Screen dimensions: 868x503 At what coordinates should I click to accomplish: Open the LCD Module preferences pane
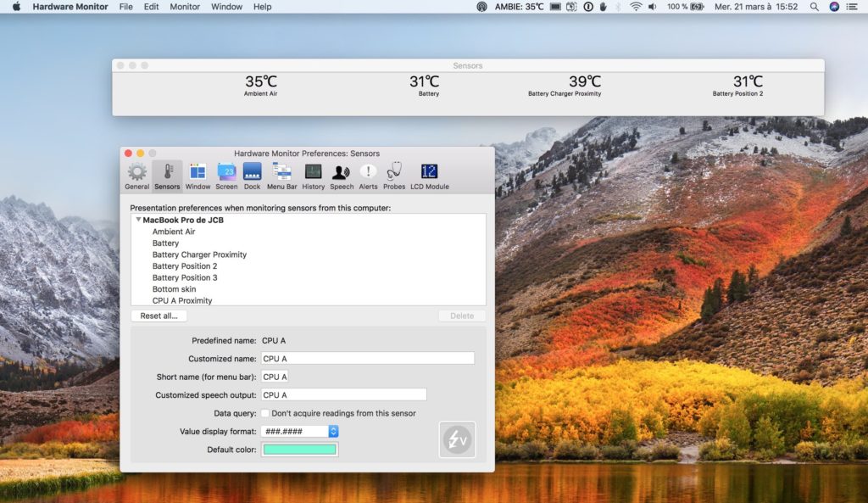430,176
